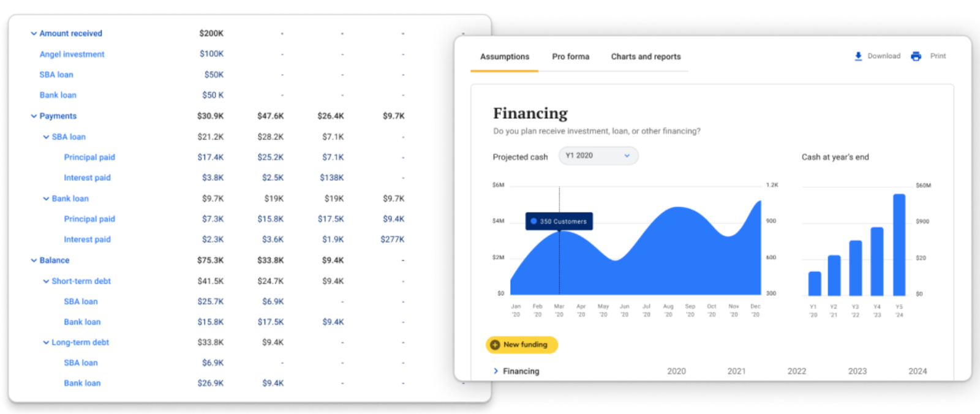The width and height of the screenshot is (980, 414).
Task: Open the Angel investment row link
Action: click(x=72, y=54)
